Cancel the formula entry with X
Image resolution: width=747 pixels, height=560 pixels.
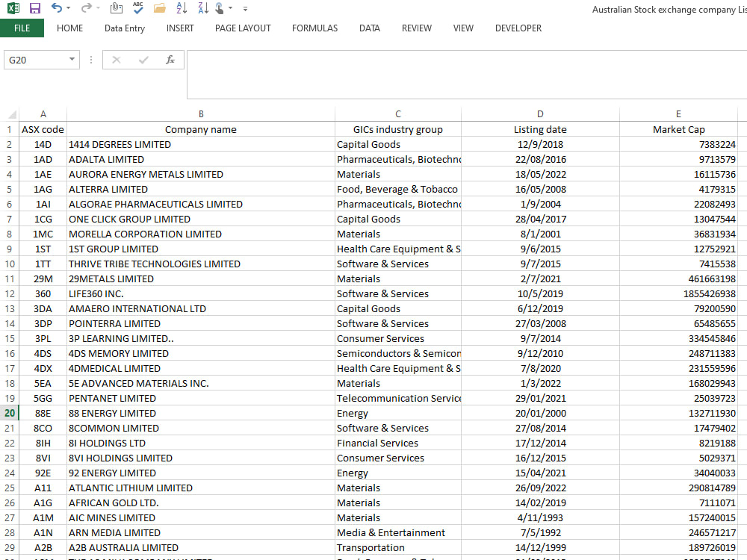tap(117, 60)
